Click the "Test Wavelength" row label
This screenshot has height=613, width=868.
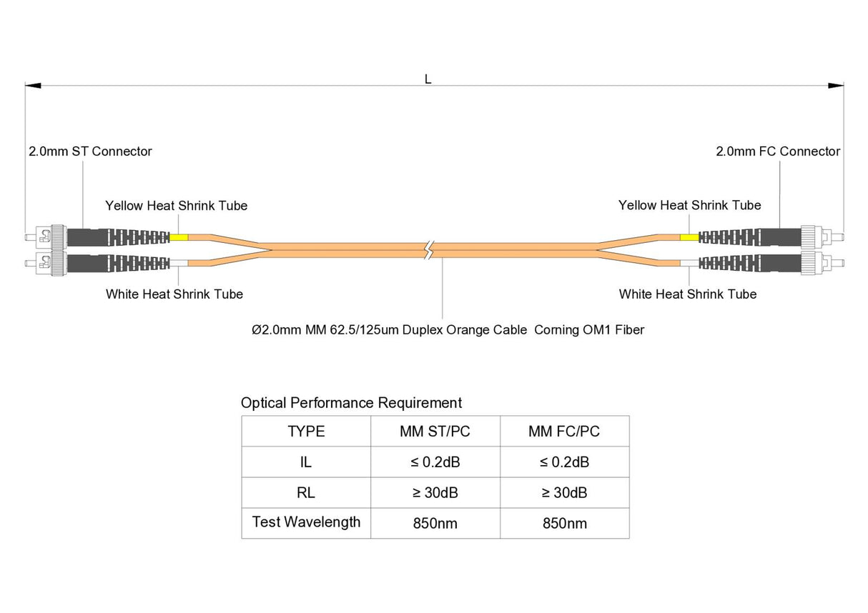point(306,522)
